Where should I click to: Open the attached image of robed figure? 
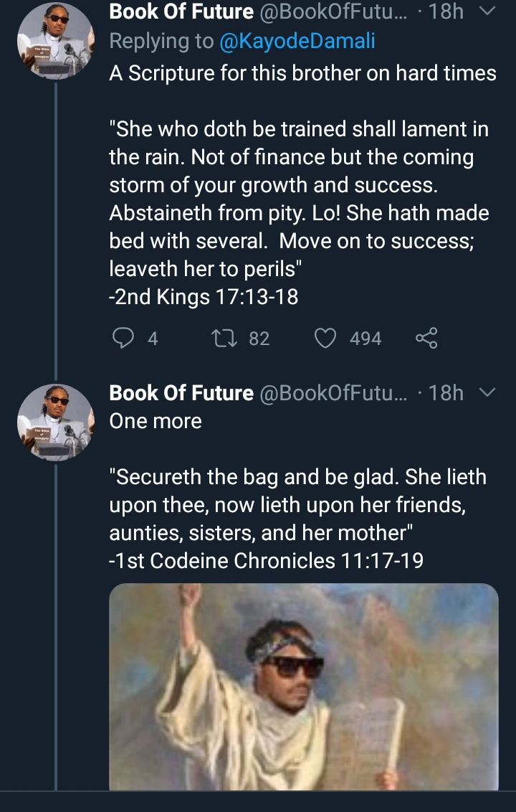click(x=303, y=686)
